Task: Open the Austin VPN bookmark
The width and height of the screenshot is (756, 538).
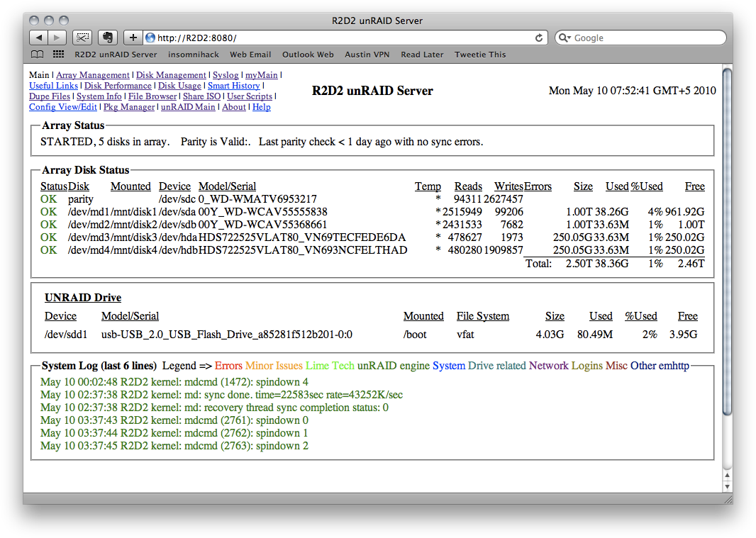Action: pos(367,55)
